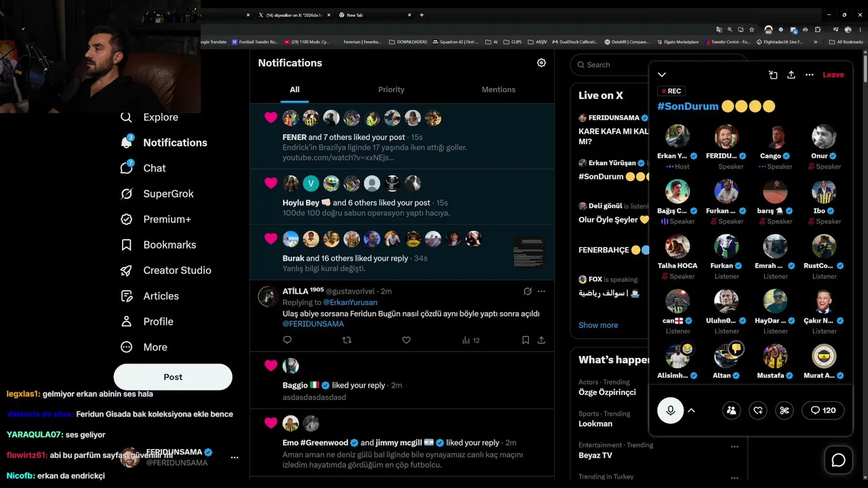Open Google Translate icon in address bar
This screenshot has width=868, height=488.
(x=719, y=30)
